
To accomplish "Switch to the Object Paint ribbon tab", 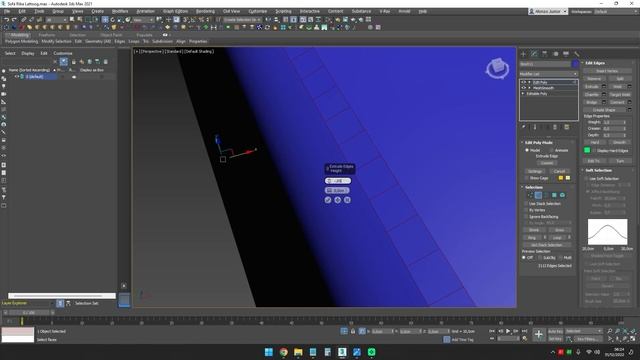I will point(111,35).
